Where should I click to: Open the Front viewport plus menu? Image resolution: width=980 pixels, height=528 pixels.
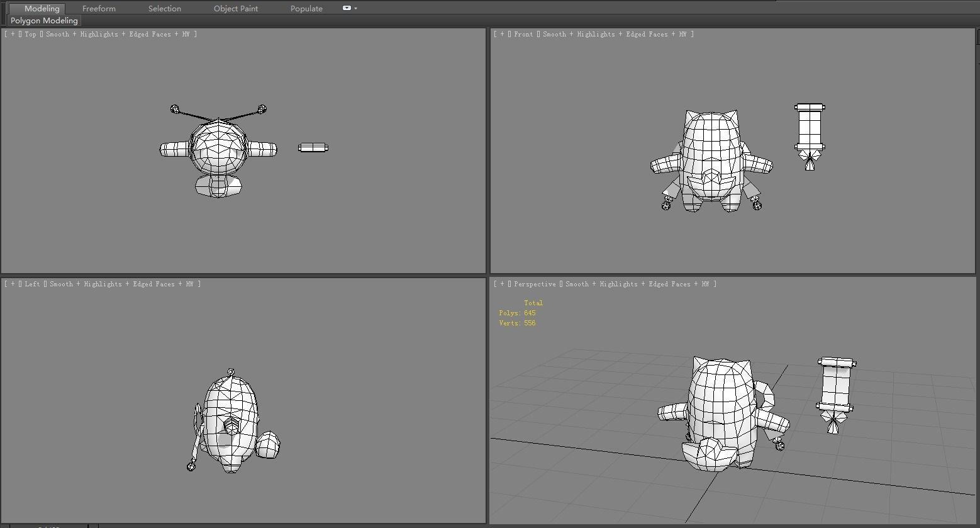(x=502, y=34)
